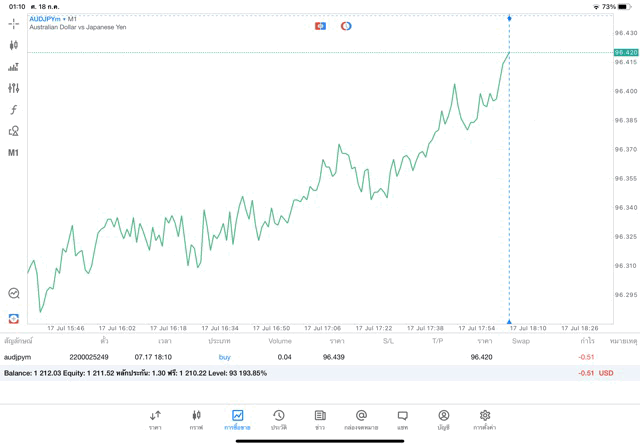The image size is (640, 447).
Task: Open the drawing objects shapes tool
Action: pyautogui.click(x=13, y=131)
